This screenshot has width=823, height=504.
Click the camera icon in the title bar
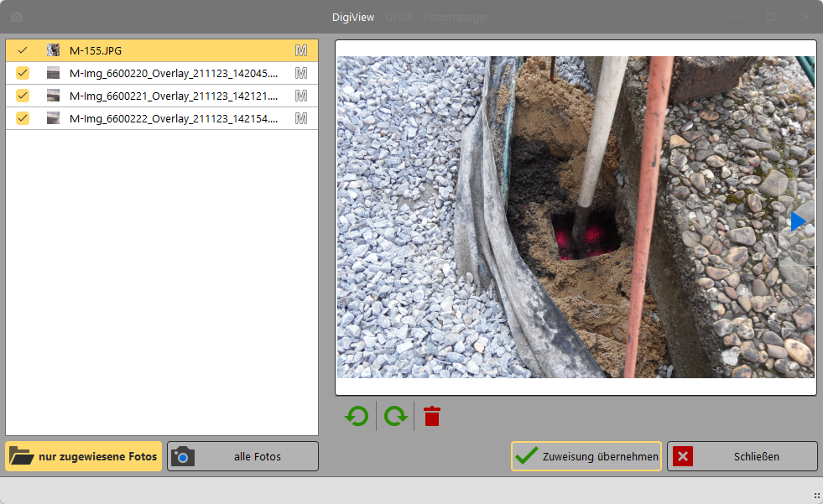(x=17, y=17)
